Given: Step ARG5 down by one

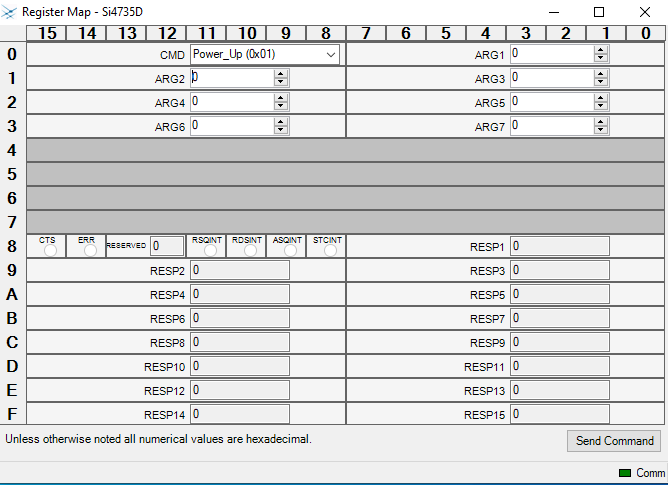Looking at the screenshot, I should click(x=601, y=106).
